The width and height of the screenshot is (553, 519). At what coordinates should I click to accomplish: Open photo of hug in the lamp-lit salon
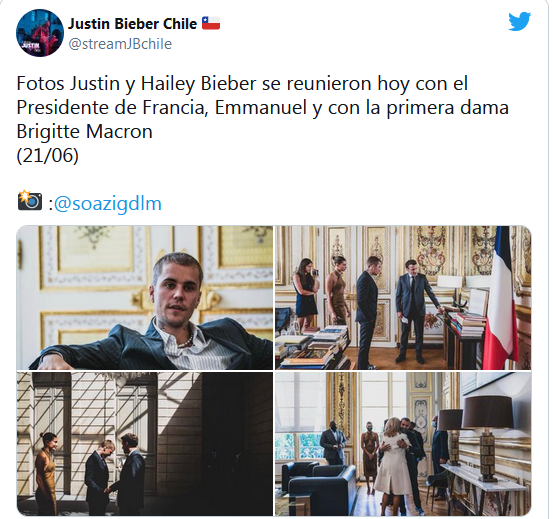tap(403, 444)
